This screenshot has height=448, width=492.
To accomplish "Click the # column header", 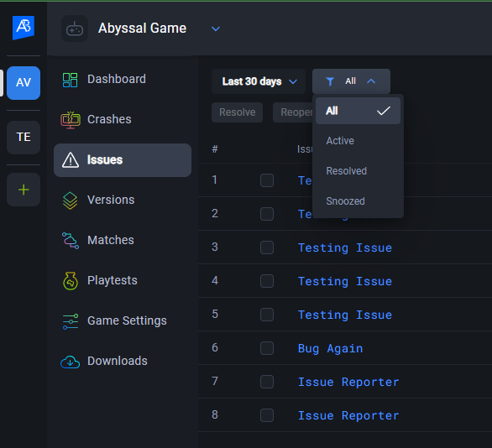I will point(215,149).
